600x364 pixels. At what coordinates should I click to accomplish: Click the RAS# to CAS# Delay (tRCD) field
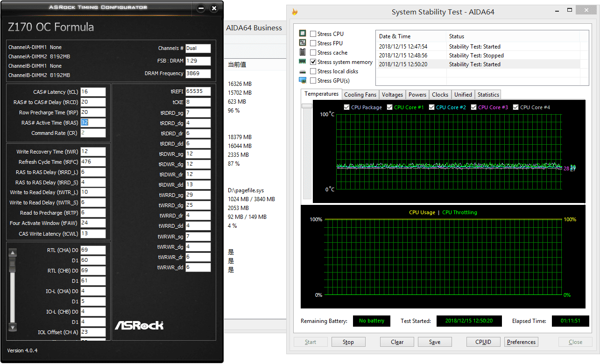pos(93,102)
